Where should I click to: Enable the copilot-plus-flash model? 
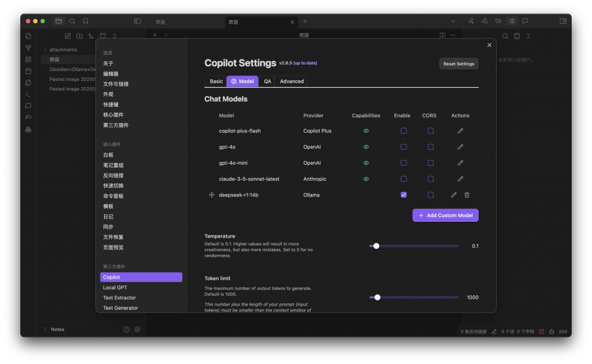[404, 131]
